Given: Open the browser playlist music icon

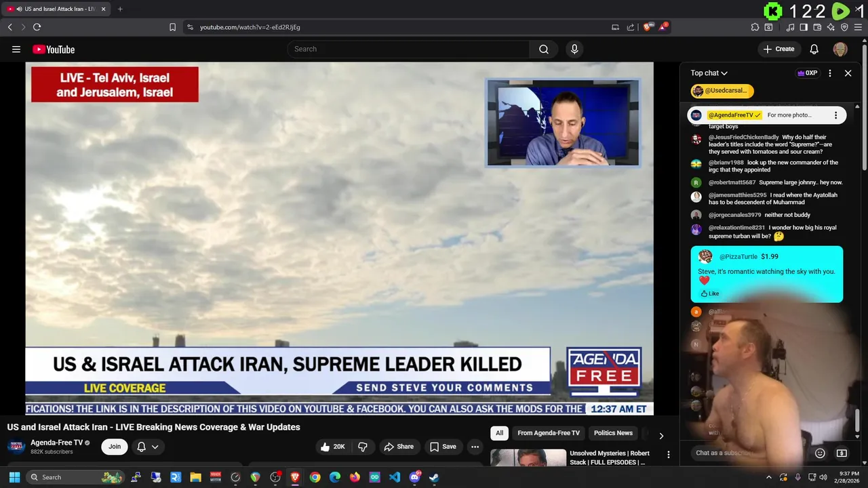Looking at the screenshot, I should (790, 27).
